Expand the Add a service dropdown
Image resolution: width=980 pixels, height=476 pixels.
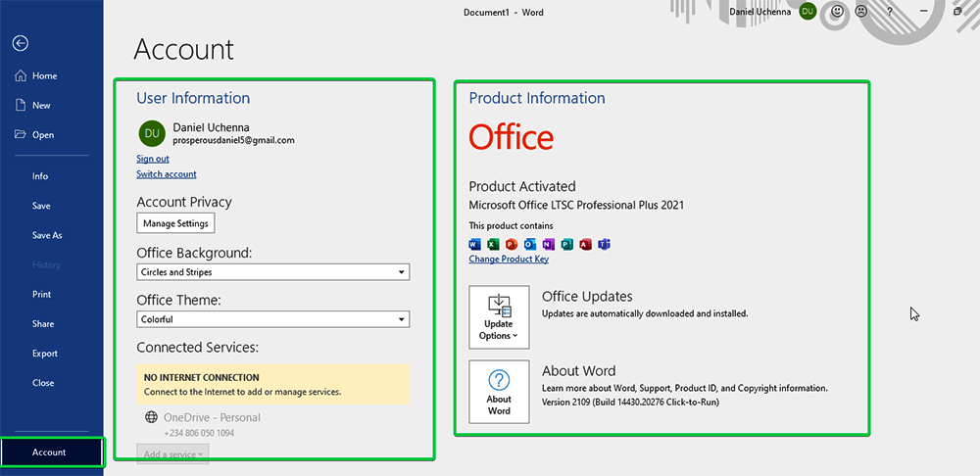[173, 453]
